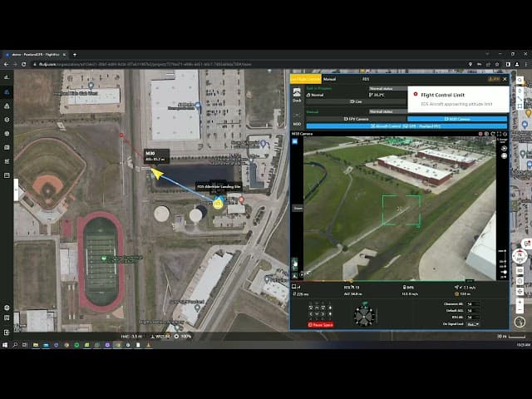Click the yellow drone arrow on map
This screenshot has height=399, width=532.
click(x=156, y=174)
